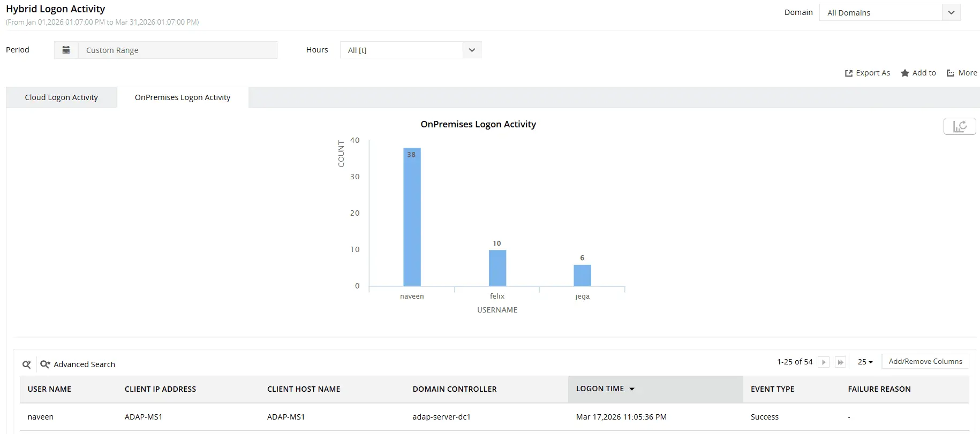This screenshot has width=980, height=434.
Task: Click the quick search magnifier icon
Action: click(x=27, y=364)
